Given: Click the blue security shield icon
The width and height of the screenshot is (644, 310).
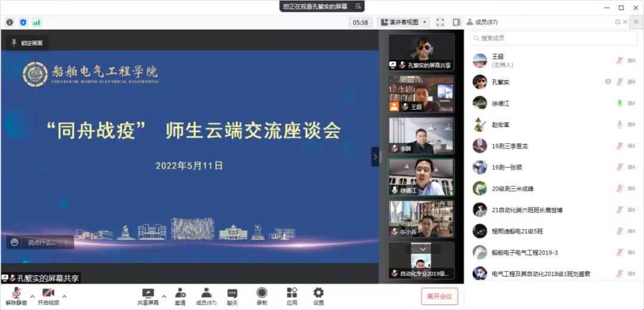Looking at the screenshot, I should coord(23,22).
